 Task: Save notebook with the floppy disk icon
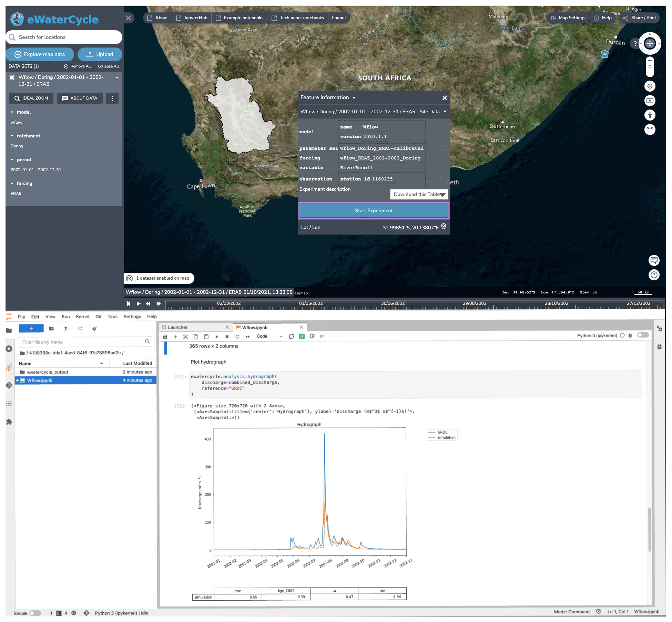[165, 336]
